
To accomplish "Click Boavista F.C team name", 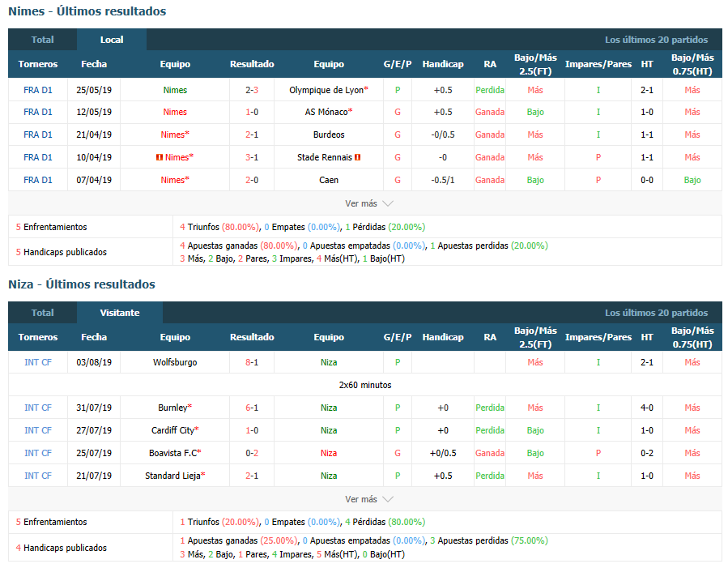I will (x=172, y=453).
